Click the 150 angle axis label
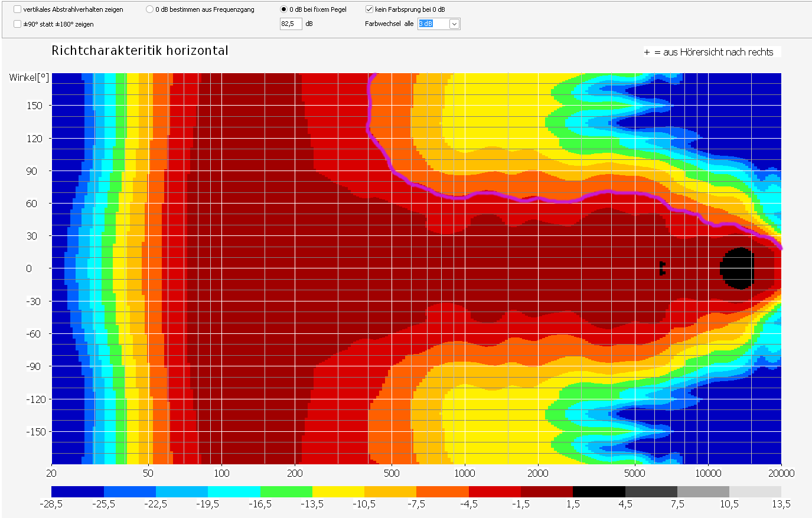Screen dimensions: 812x518 pyautogui.click(x=34, y=106)
